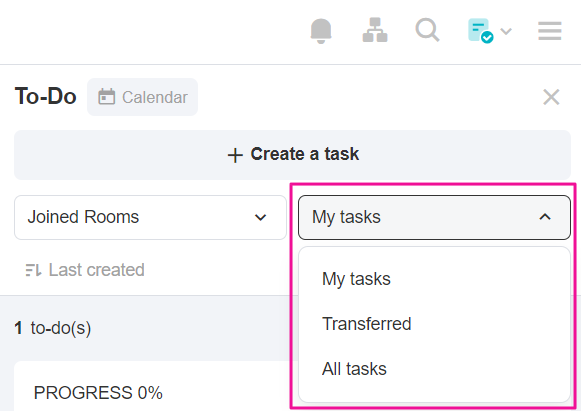581x411 pixels.
Task: Click the search magnifier icon
Action: 427,30
